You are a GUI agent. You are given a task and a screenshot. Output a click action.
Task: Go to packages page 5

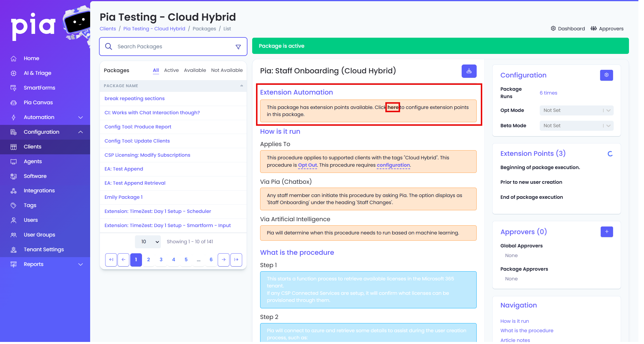(186, 260)
